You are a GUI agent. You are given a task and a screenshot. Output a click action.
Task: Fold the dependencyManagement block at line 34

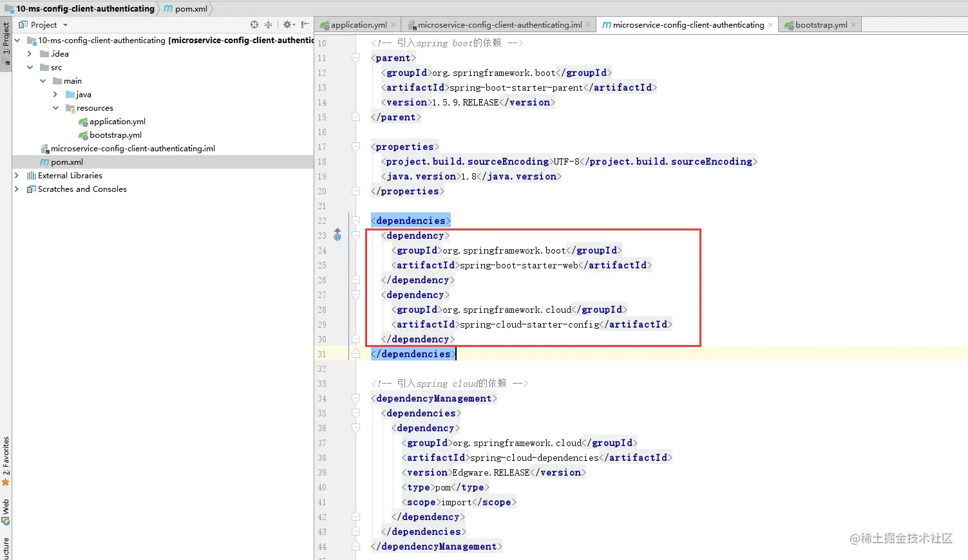356,398
